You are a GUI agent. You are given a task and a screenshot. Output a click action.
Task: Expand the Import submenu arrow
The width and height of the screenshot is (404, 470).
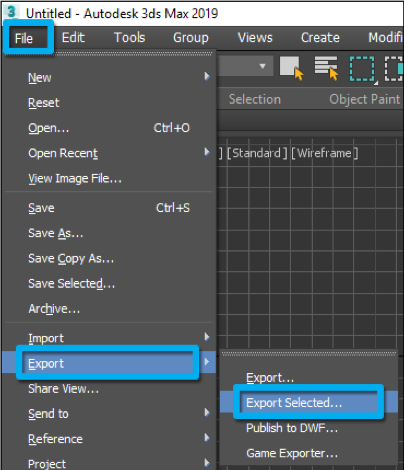click(x=207, y=337)
